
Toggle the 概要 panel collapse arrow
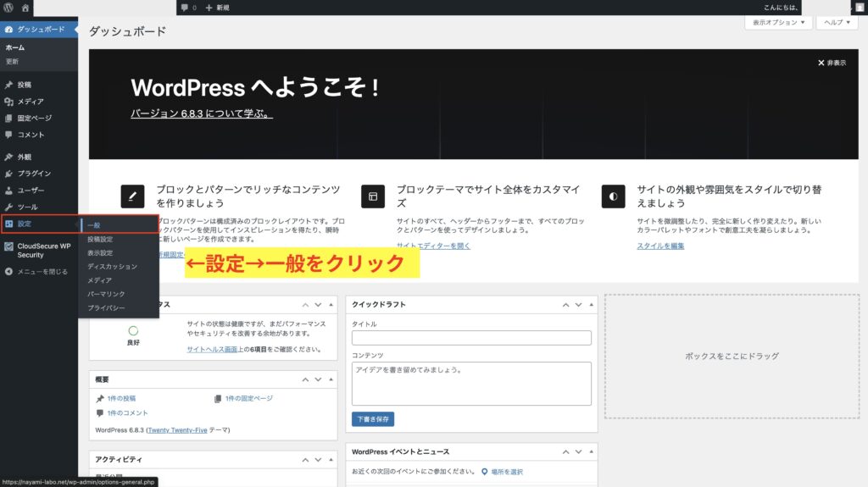pos(331,379)
